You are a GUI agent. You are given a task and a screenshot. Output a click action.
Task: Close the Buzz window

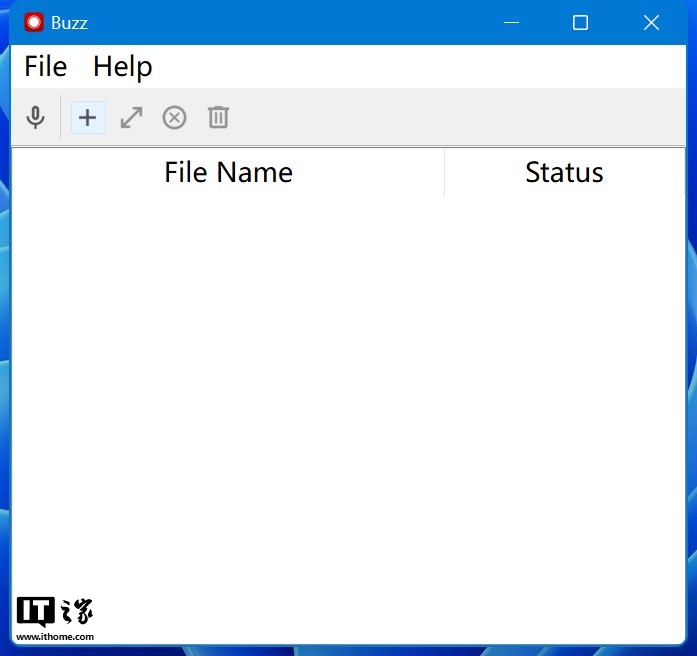tap(651, 23)
